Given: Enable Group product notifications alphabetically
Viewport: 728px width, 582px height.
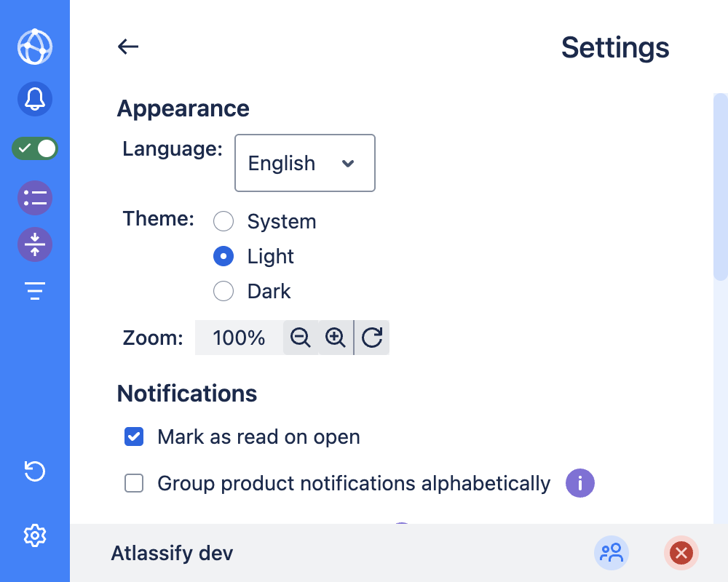Looking at the screenshot, I should coord(134,483).
